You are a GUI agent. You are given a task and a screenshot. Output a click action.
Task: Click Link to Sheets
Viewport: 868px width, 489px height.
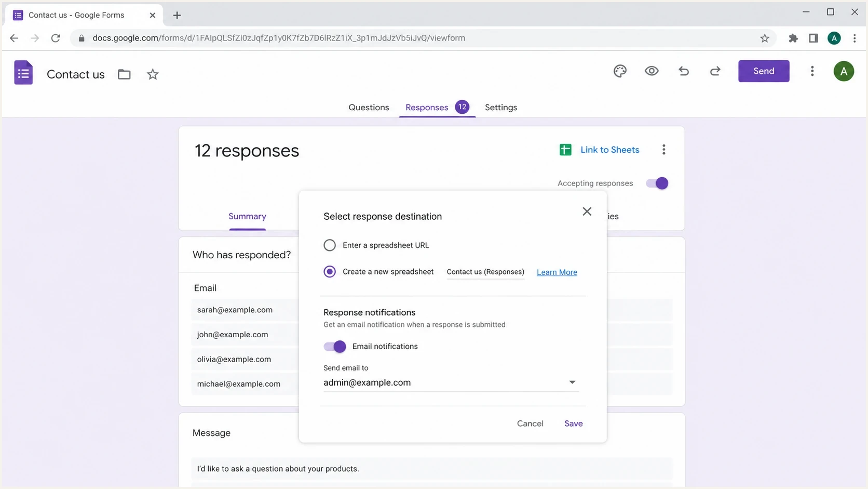609,150
